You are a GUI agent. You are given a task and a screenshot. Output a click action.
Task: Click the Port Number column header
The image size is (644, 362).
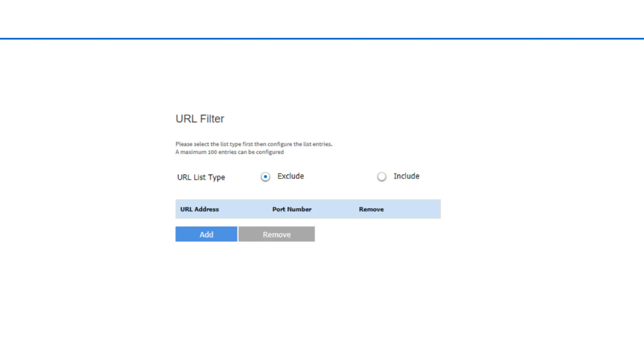tap(292, 209)
